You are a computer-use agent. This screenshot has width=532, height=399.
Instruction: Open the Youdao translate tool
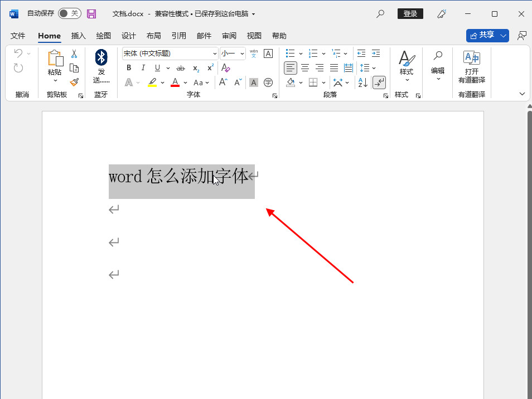tap(471, 66)
